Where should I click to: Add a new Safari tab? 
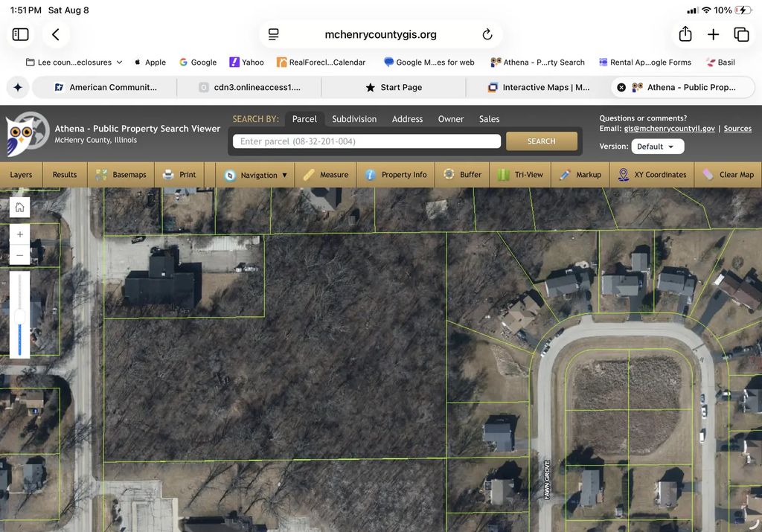click(x=713, y=34)
